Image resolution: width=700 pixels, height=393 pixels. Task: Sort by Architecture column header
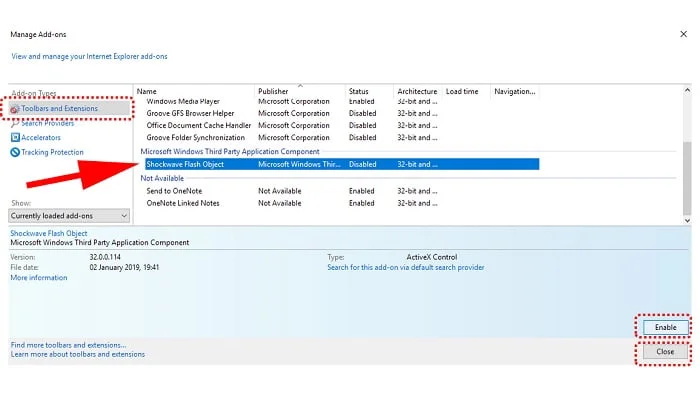pyautogui.click(x=417, y=92)
